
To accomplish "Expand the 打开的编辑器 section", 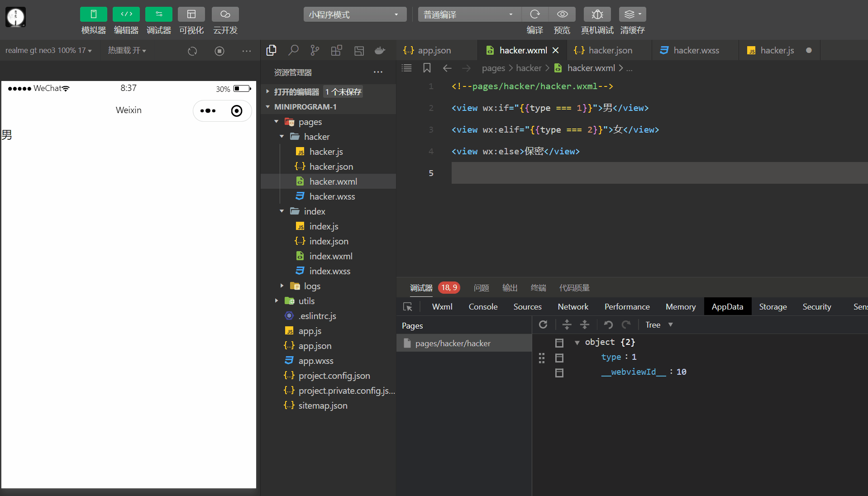I will pos(329,92).
